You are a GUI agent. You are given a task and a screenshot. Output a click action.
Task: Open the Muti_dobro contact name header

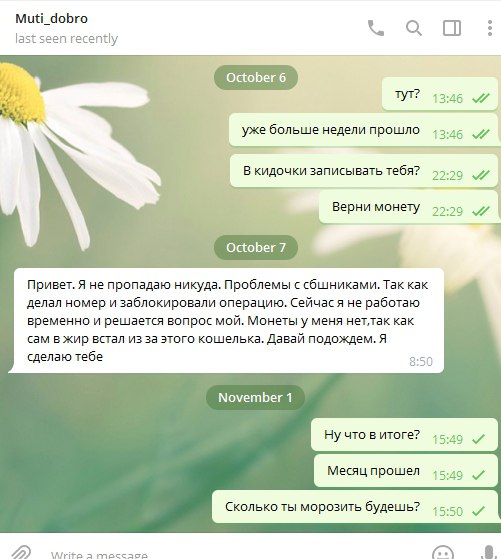coord(51,19)
